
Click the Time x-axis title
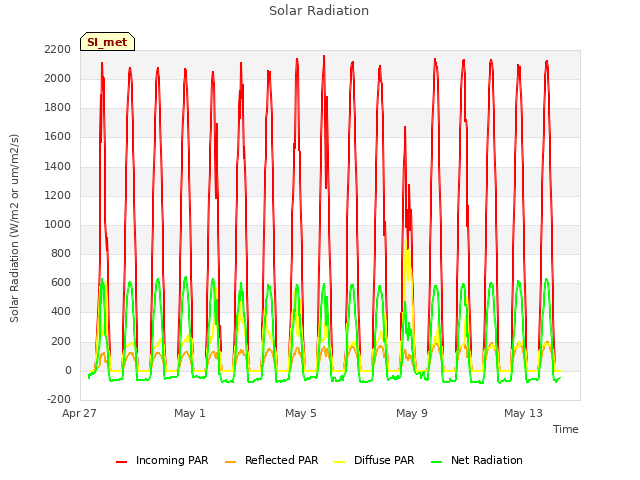pos(566,429)
